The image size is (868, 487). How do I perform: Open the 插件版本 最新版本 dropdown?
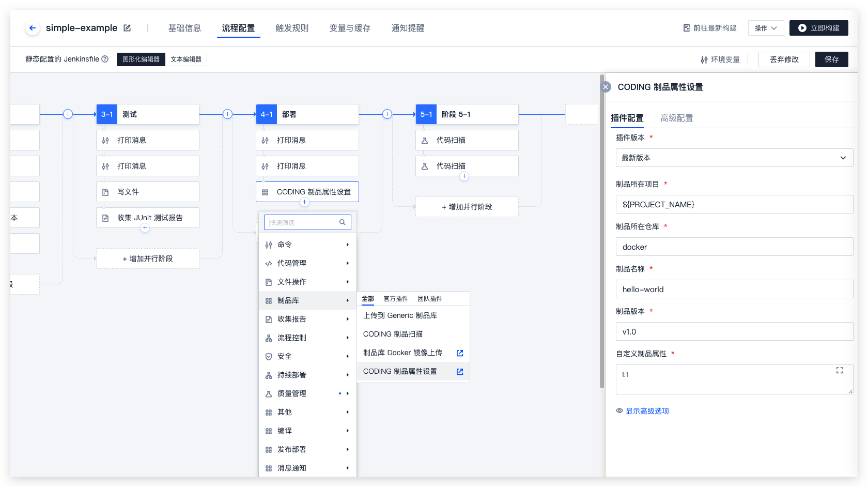tap(734, 158)
